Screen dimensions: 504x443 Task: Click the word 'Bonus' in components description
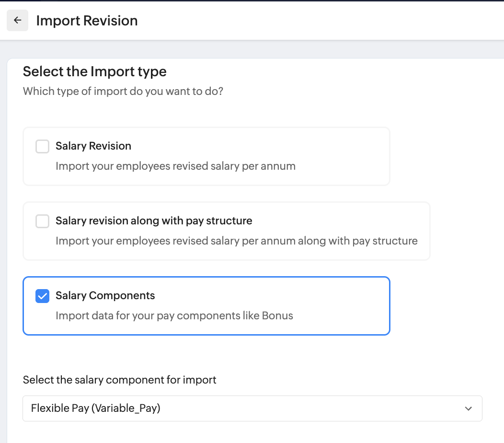coord(277,315)
